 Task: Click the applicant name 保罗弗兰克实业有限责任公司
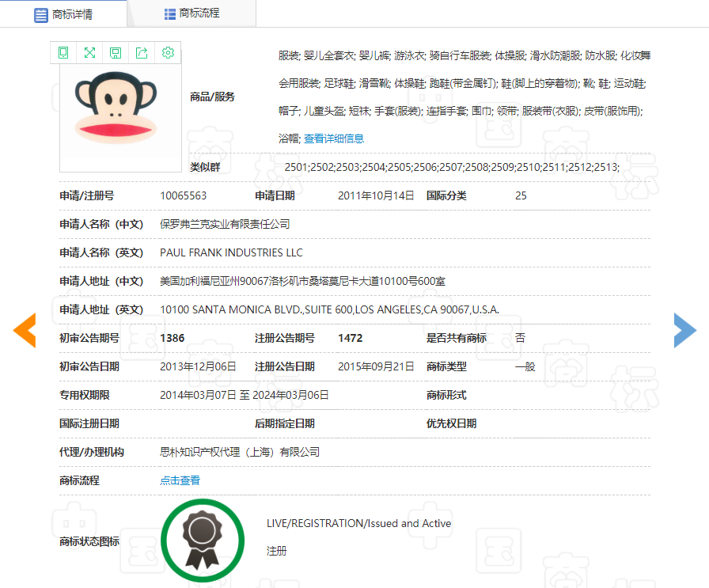[x=225, y=224]
